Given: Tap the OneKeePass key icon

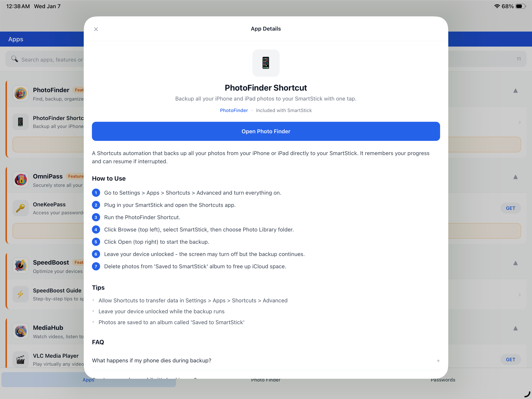Looking at the screenshot, I should [x=20, y=208].
